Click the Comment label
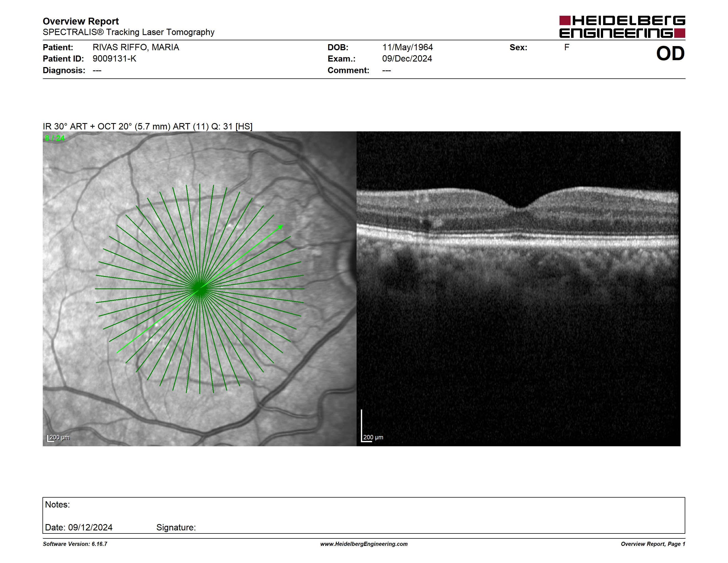The width and height of the screenshot is (728, 563). tap(348, 70)
